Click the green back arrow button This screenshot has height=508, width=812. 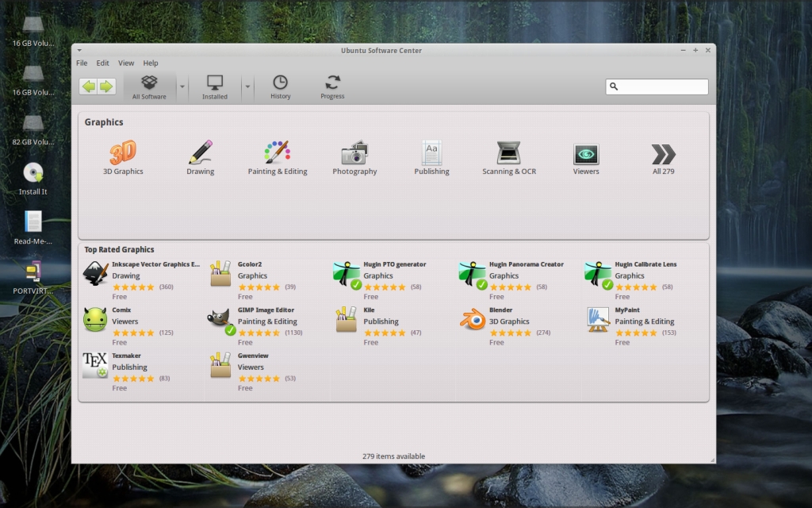[x=89, y=87]
